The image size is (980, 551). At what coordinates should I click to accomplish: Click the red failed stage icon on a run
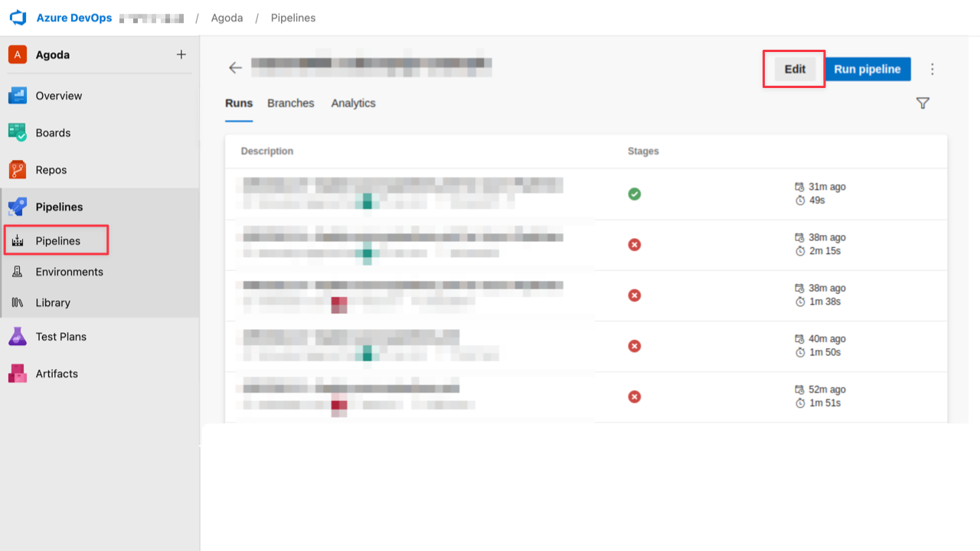634,244
